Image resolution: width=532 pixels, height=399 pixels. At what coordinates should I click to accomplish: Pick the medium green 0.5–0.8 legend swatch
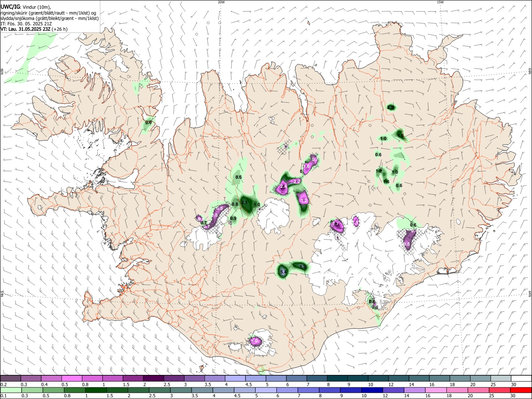(x=54, y=390)
